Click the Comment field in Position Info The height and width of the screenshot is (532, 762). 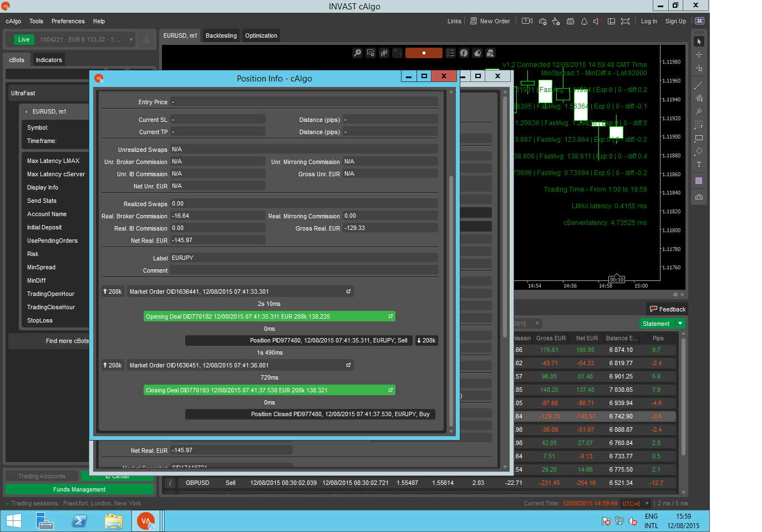tap(303, 270)
